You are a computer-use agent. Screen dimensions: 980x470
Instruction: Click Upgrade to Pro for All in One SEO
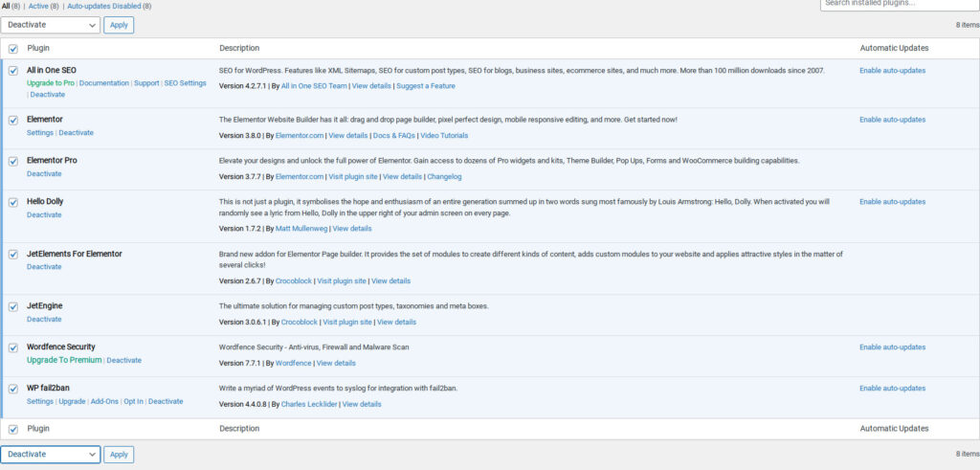[50, 83]
